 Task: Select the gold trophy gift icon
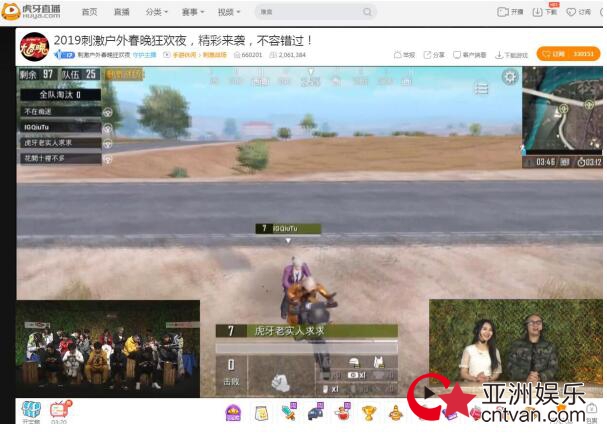coord(369,413)
